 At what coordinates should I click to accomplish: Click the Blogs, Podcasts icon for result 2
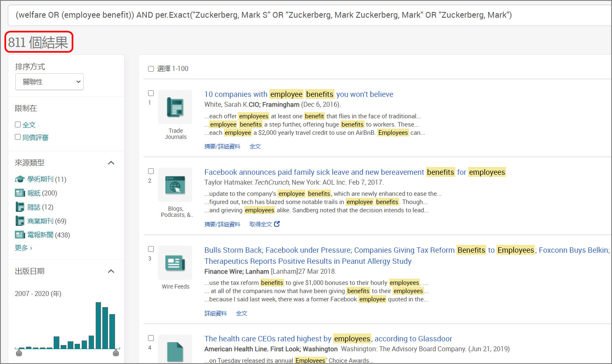175,185
